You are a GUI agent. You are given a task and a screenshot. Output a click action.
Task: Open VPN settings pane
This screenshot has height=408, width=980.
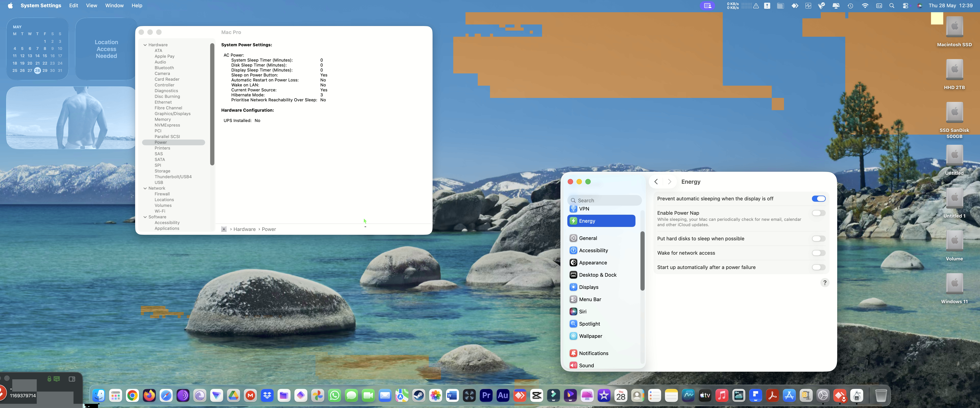[601, 209]
